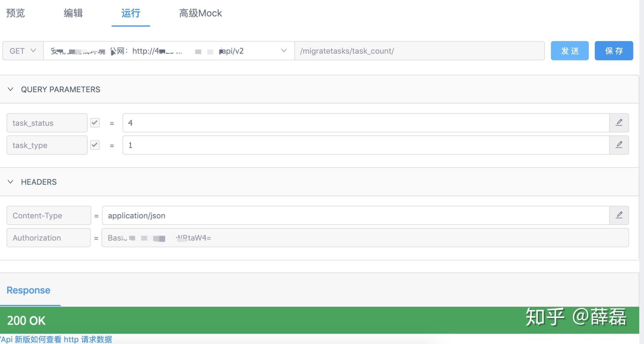
Task: Open the GET method dropdown
Action: tap(23, 51)
